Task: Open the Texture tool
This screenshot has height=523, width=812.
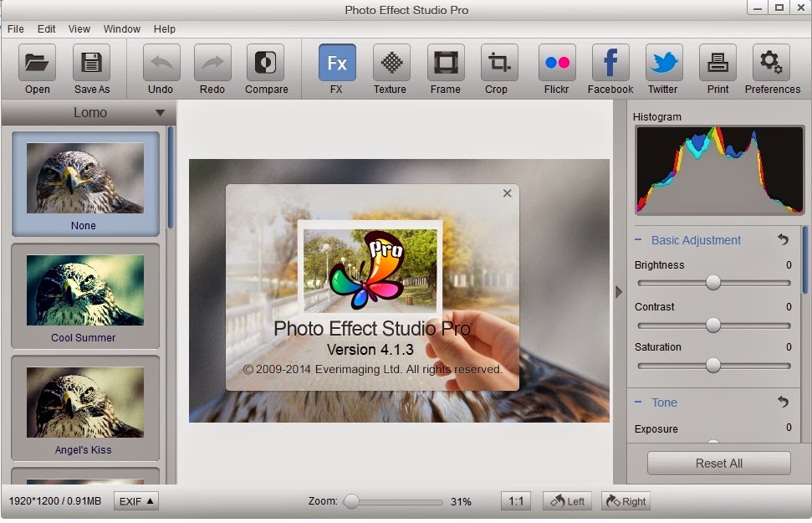Action: click(391, 63)
